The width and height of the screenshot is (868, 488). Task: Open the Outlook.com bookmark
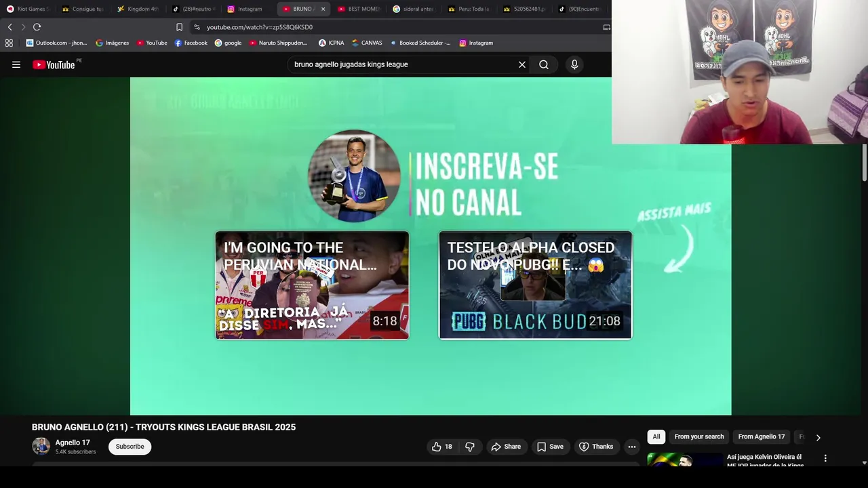(x=56, y=43)
